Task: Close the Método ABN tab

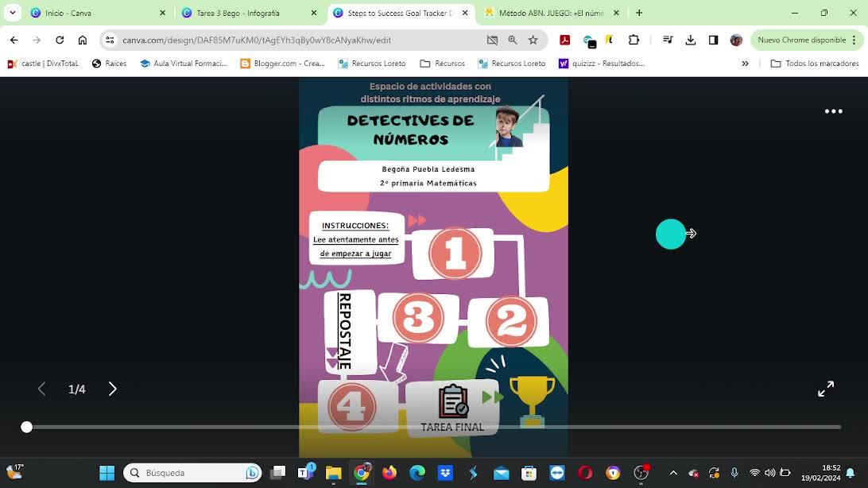Action: tap(616, 13)
